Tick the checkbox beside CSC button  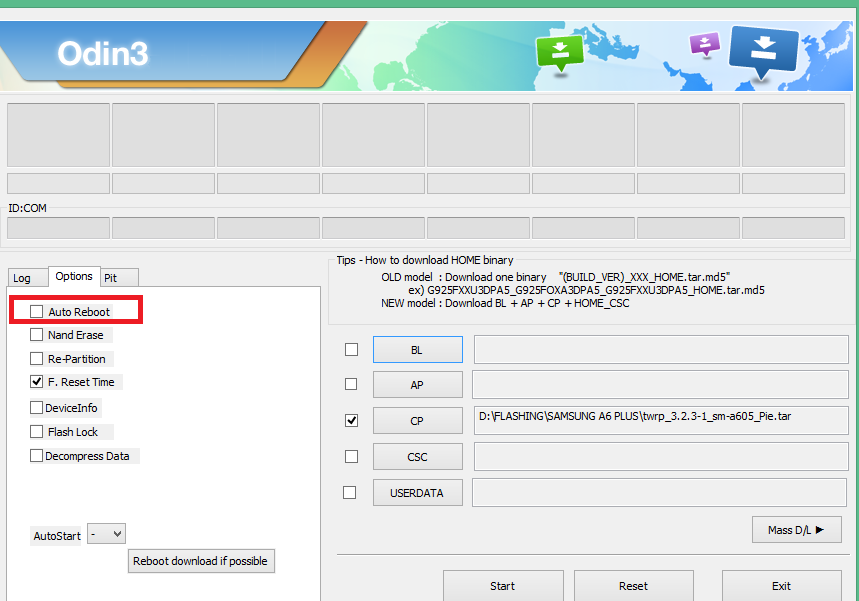click(351, 456)
